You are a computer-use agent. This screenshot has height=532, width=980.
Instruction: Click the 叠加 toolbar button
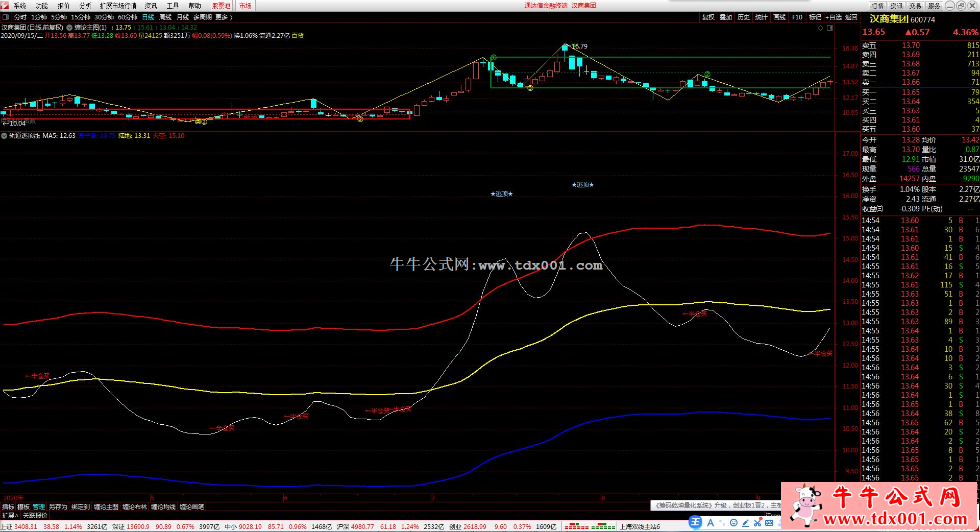(x=726, y=17)
